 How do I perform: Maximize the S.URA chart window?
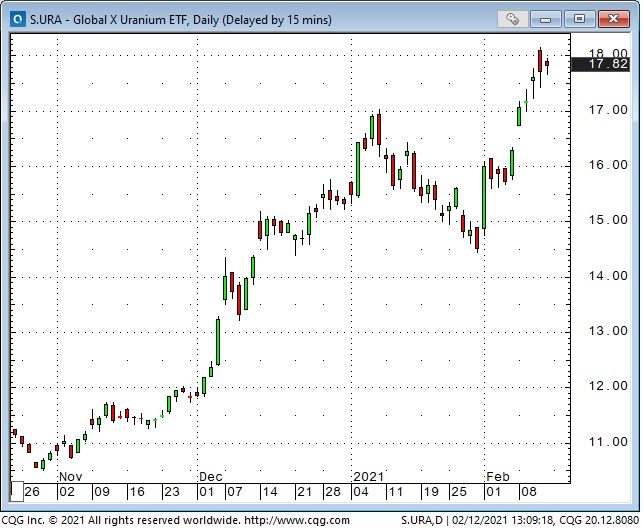tap(579, 19)
